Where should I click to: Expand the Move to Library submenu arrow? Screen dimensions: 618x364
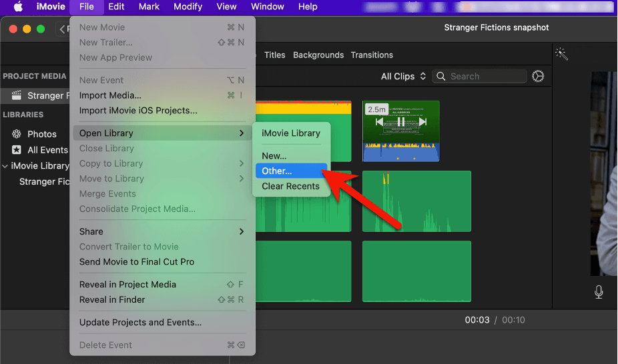tap(242, 179)
